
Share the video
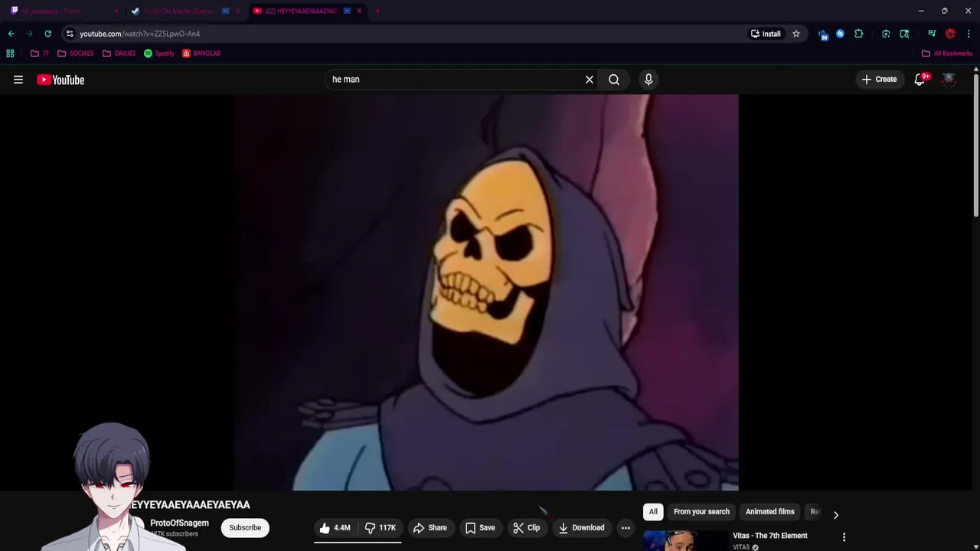(430, 528)
